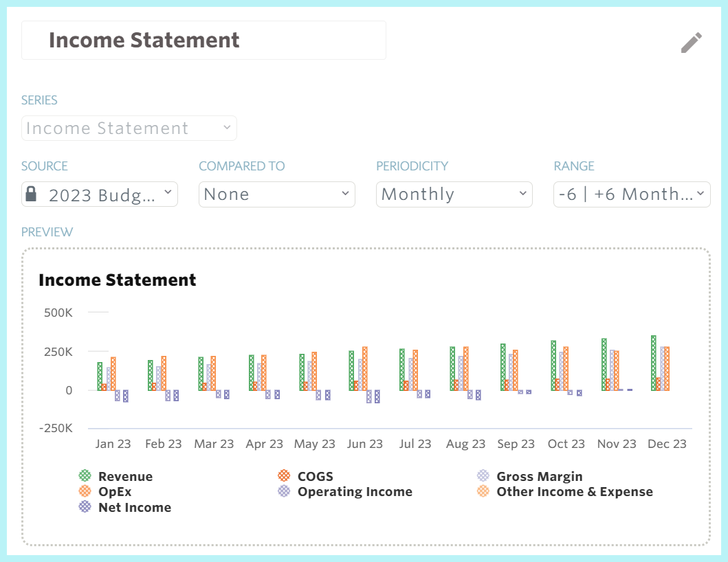This screenshot has width=728, height=562.
Task: Click inside the Income Statement title field
Action: [x=203, y=40]
